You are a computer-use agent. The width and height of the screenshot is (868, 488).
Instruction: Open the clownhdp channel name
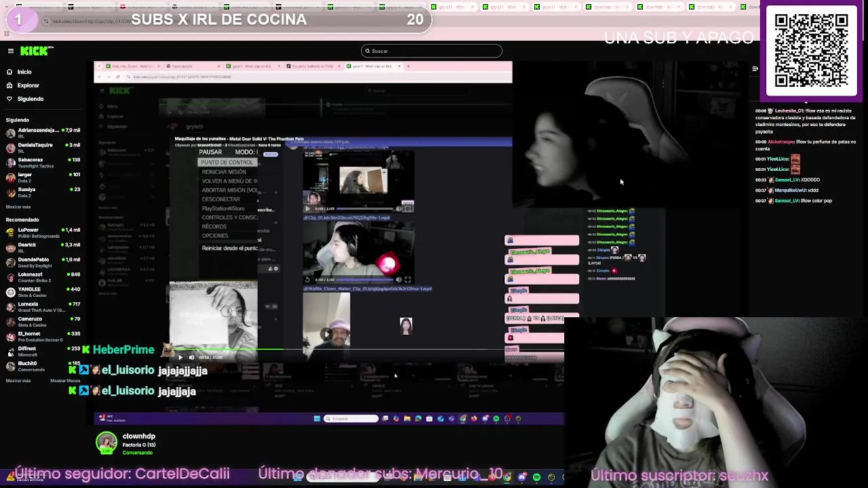pyautogui.click(x=139, y=436)
